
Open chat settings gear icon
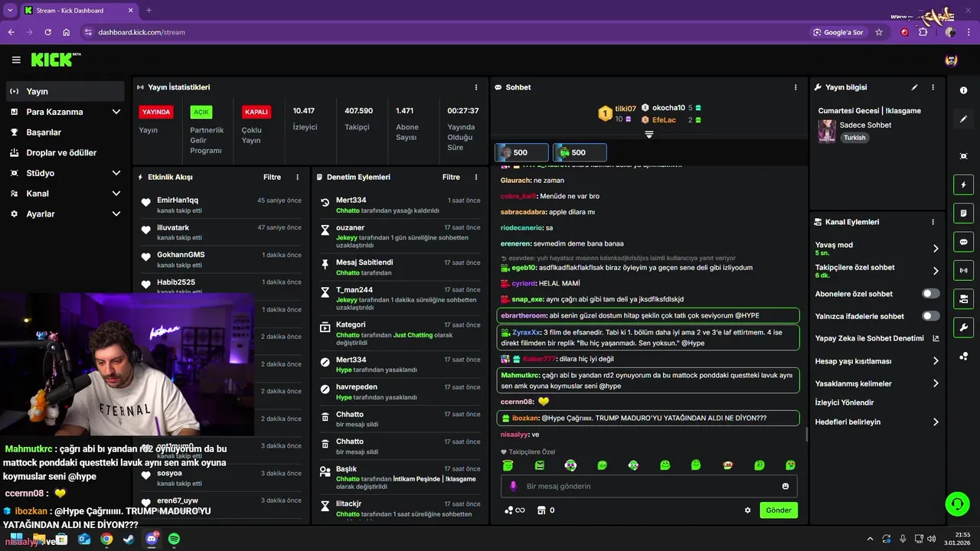pyautogui.click(x=748, y=510)
